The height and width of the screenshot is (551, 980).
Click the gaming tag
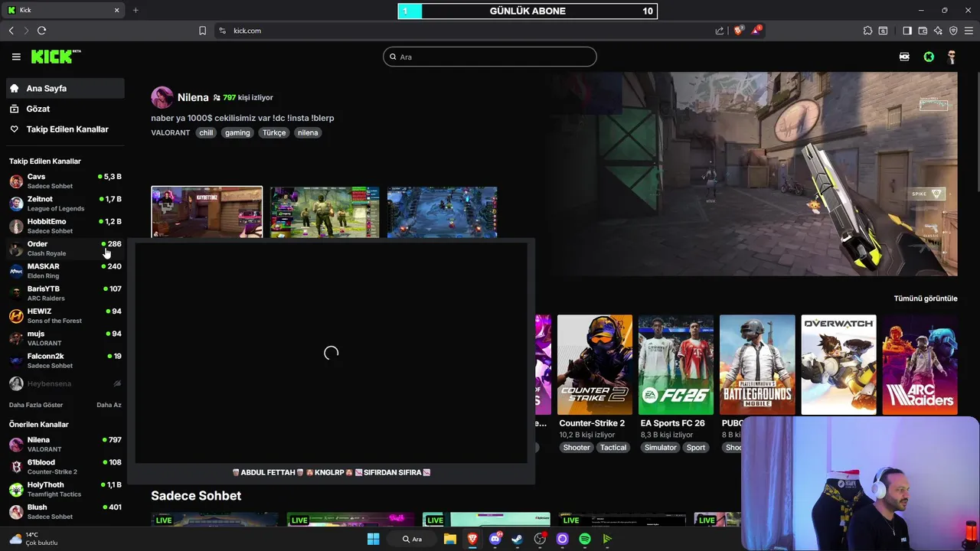click(237, 132)
